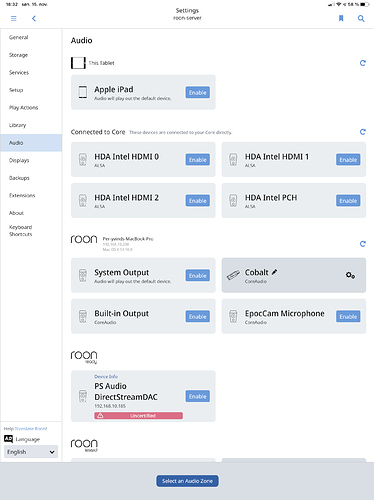374x500 pixels.
Task: Open bookmarks via the bookmark icon
Action: [341, 18]
